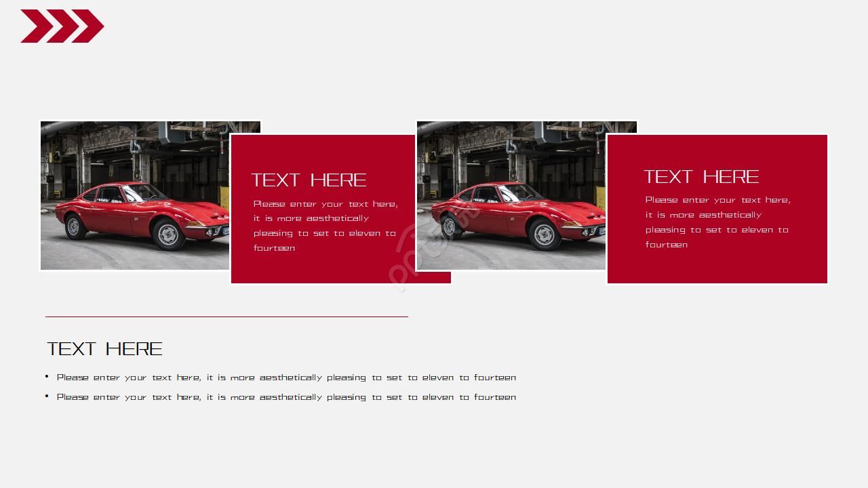Click the rear wheel of the right car
Screen dimensions: 868x488
tap(449, 226)
